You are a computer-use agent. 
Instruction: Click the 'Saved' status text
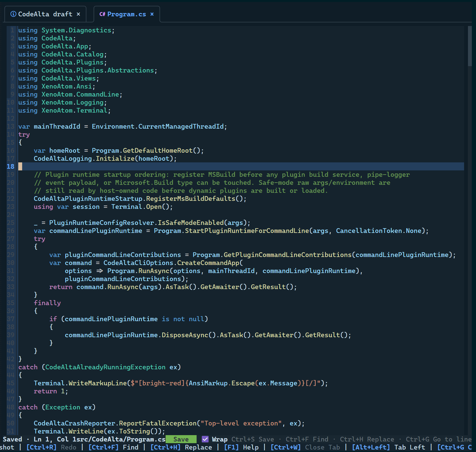tap(12, 439)
